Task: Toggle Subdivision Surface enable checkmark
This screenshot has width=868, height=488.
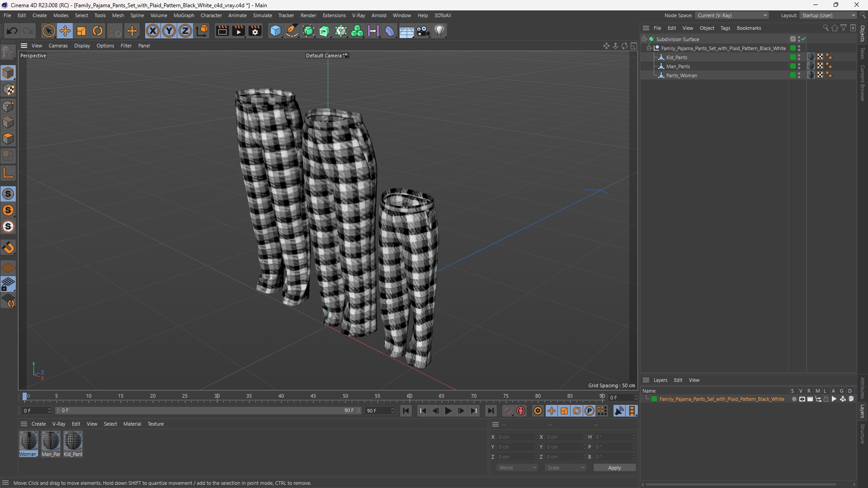Action: click(x=804, y=39)
